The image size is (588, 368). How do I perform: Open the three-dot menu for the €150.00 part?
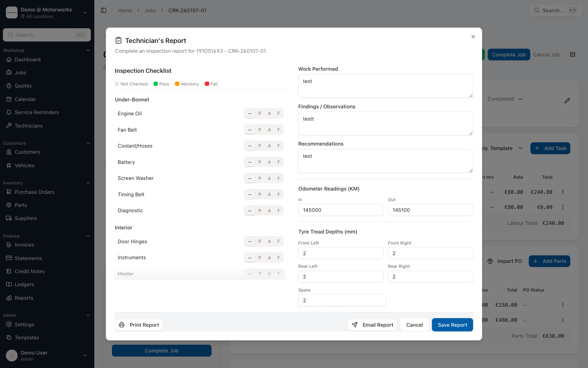point(563,305)
